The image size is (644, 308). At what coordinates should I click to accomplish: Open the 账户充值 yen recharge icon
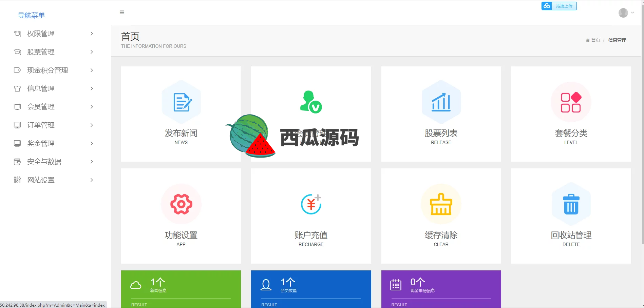311,204
